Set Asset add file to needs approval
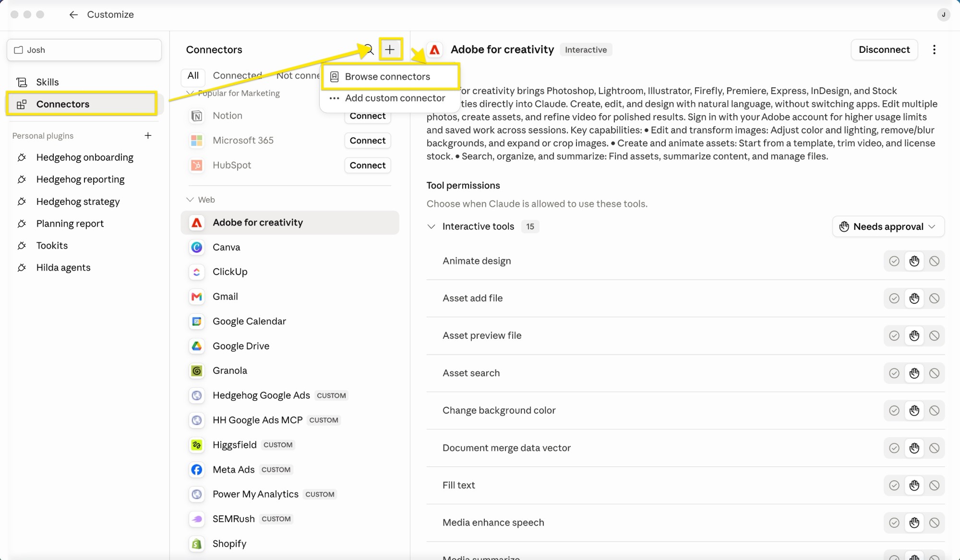 pos(914,298)
